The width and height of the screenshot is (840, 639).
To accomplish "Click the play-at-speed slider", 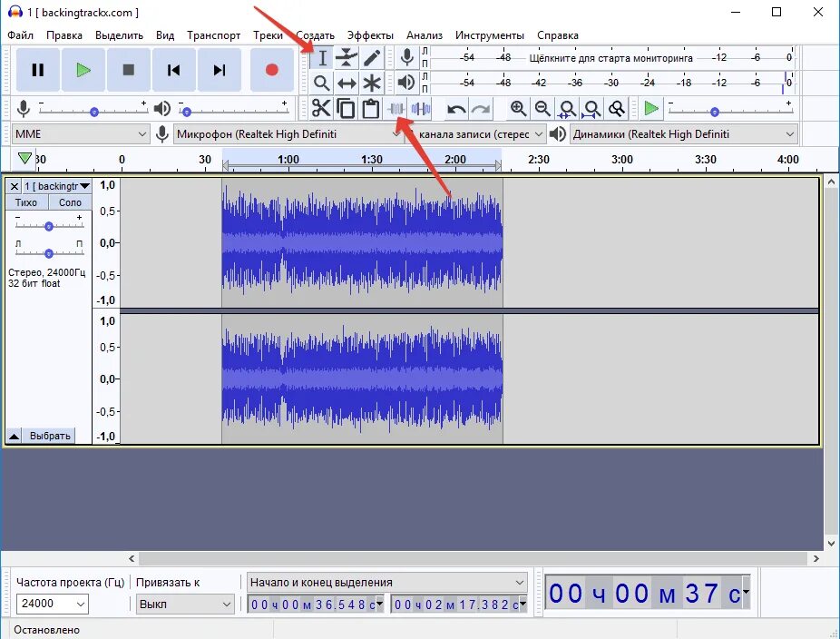I will pyautogui.click(x=731, y=112).
